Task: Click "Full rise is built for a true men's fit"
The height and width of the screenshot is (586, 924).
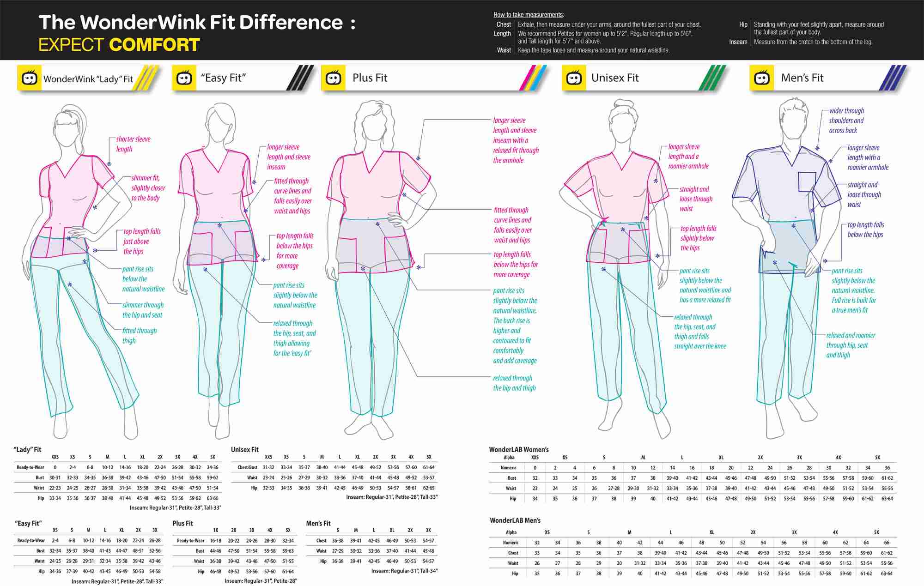Action: pos(854,305)
